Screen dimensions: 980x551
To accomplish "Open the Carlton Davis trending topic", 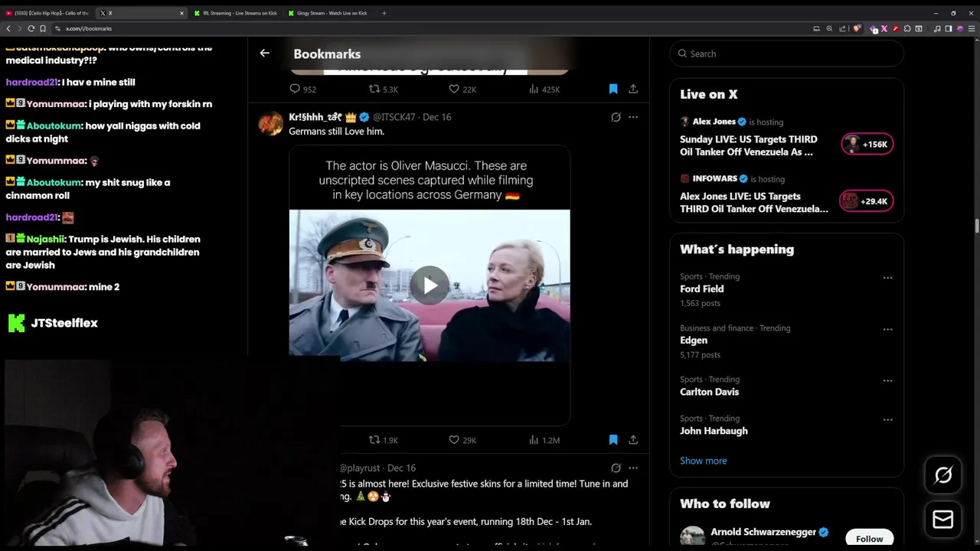I will (x=709, y=391).
